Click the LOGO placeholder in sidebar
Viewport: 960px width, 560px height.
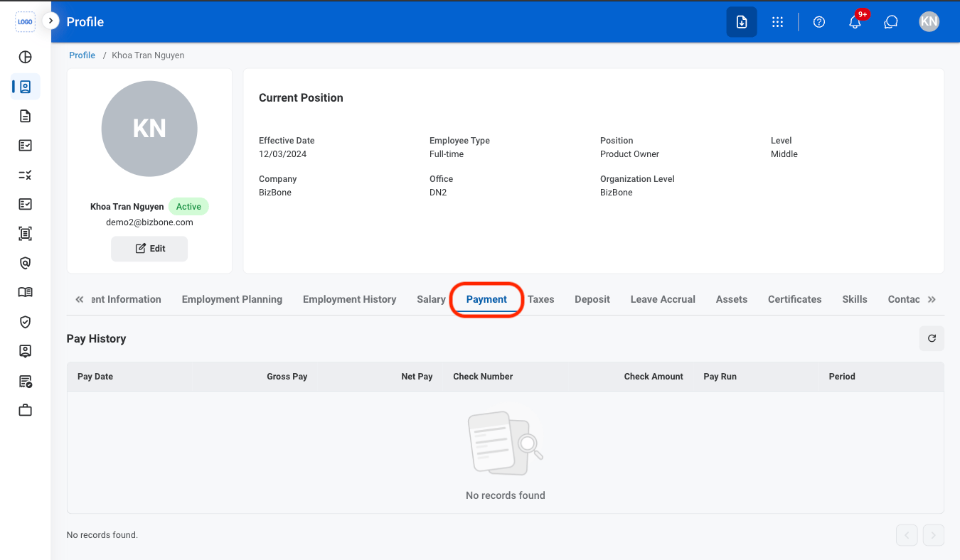25,22
